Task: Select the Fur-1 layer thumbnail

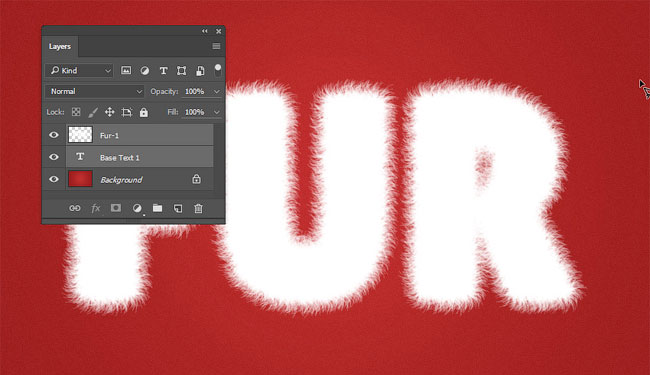Action: (x=80, y=135)
